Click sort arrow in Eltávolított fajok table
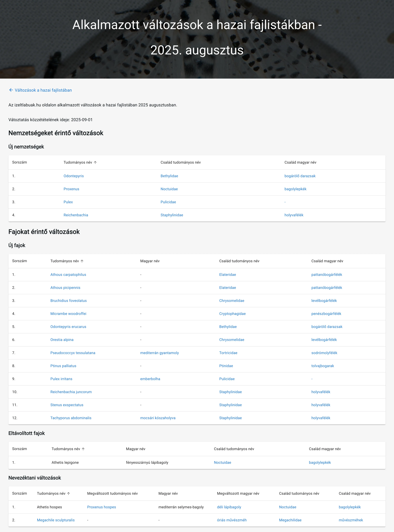The image size is (394, 532). click(83, 449)
